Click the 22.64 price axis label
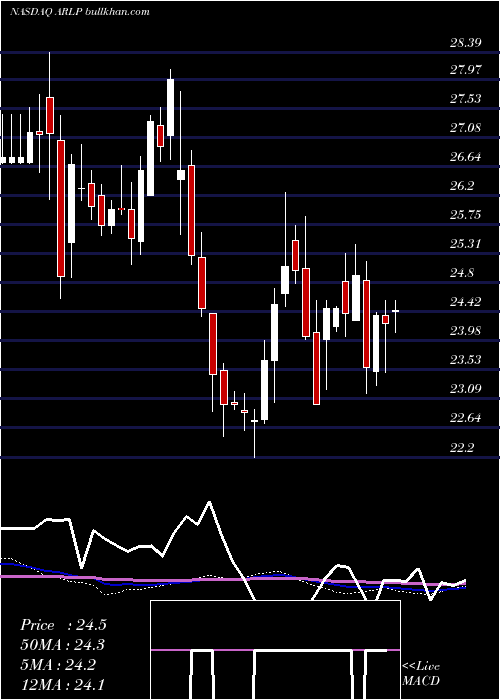Screen dimensions: 500x700 465,418
